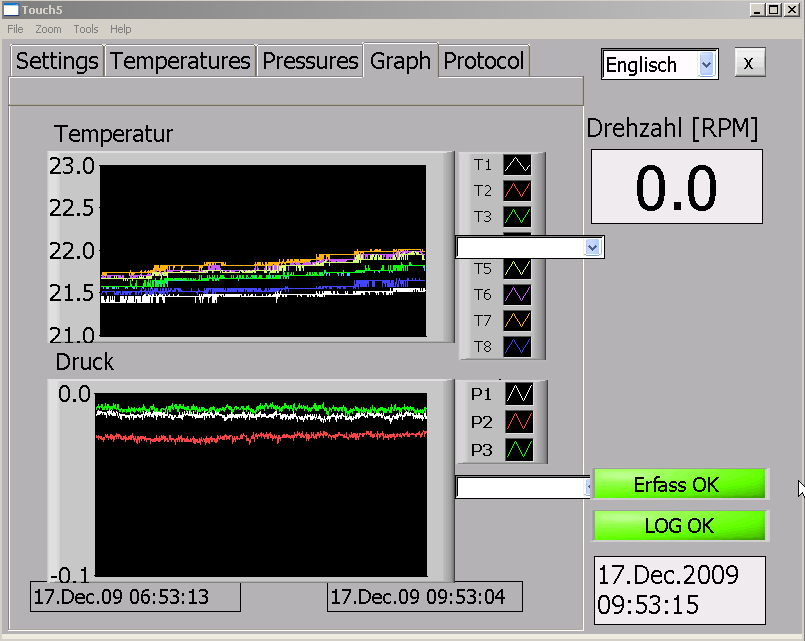Screen dimensions: 805x641
Task: Click the Touch5 window title icon
Action: click(11, 9)
